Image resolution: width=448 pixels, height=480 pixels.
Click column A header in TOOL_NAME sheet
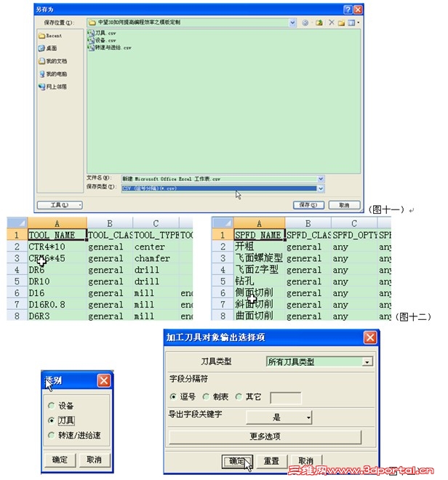pyautogui.click(x=57, y=223)
